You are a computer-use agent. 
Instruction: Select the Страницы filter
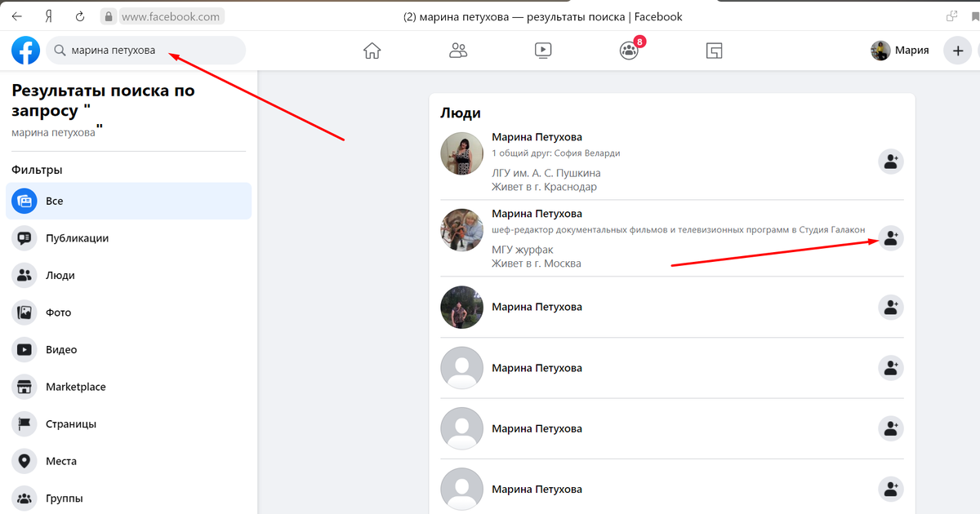129,424
